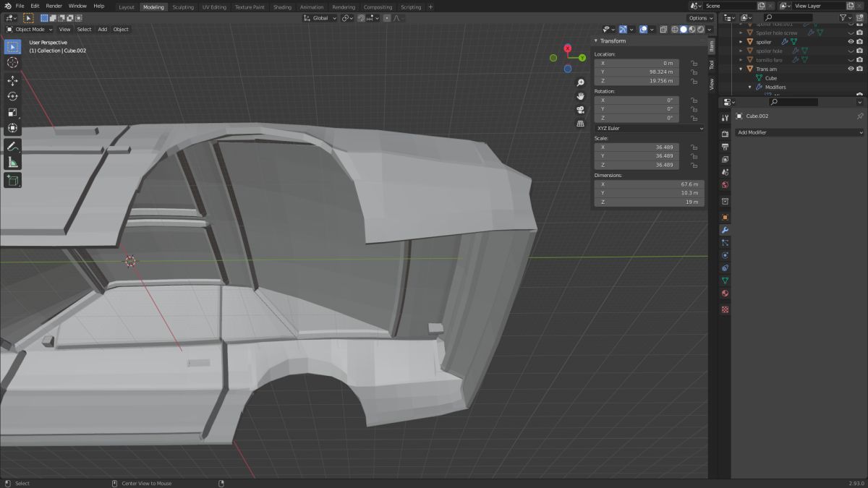
Task: Click the red X axis on navigation gizmo
Action: click(569, 48)
